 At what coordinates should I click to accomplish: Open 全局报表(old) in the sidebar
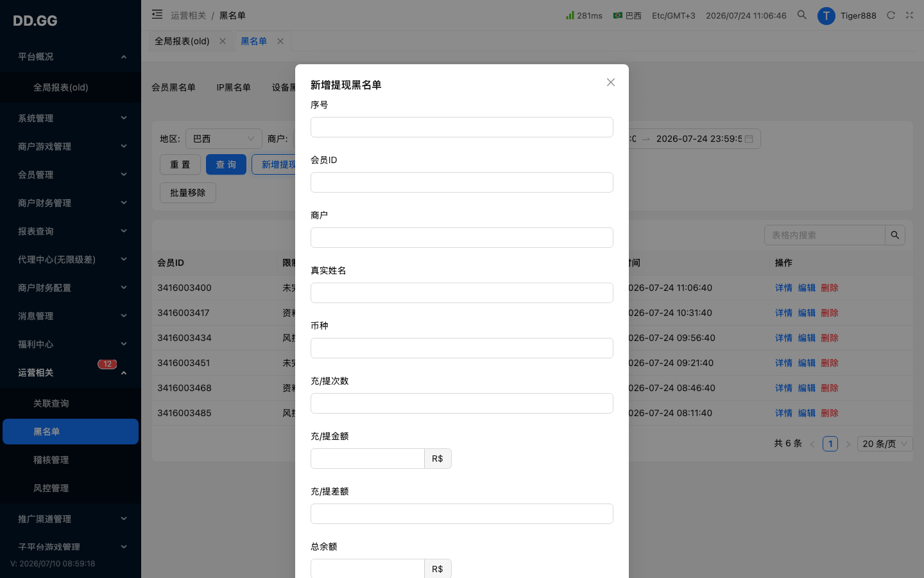[71, 87]
